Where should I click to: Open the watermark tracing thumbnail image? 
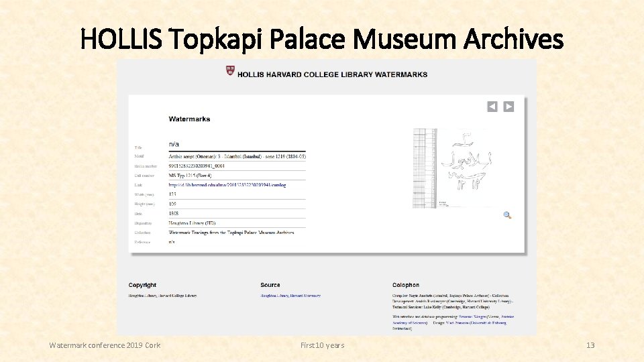click(x=452, y=168)
